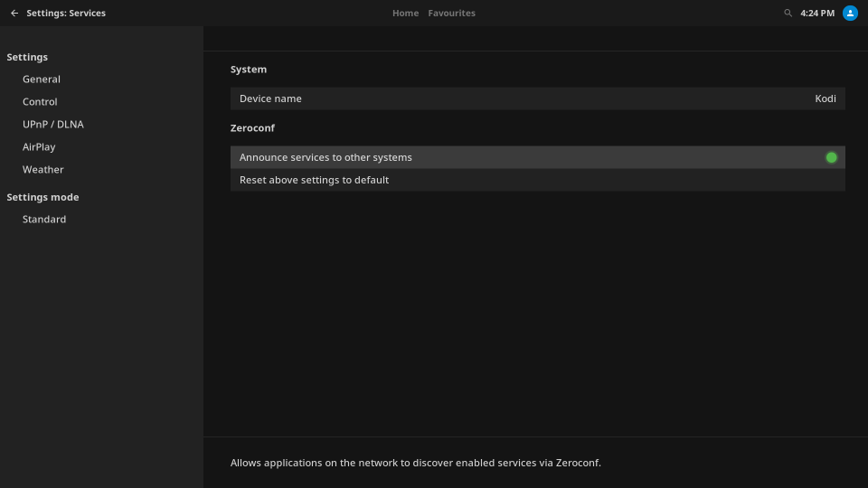The image size is (868, 488).
Task: Click the System section heading
Action: [x=249, y=70]
